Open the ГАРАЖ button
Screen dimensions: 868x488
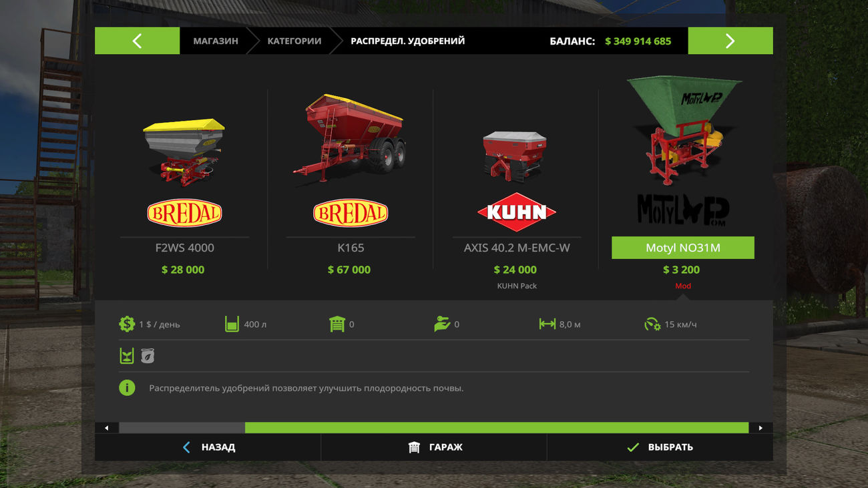tap(434, 447)
